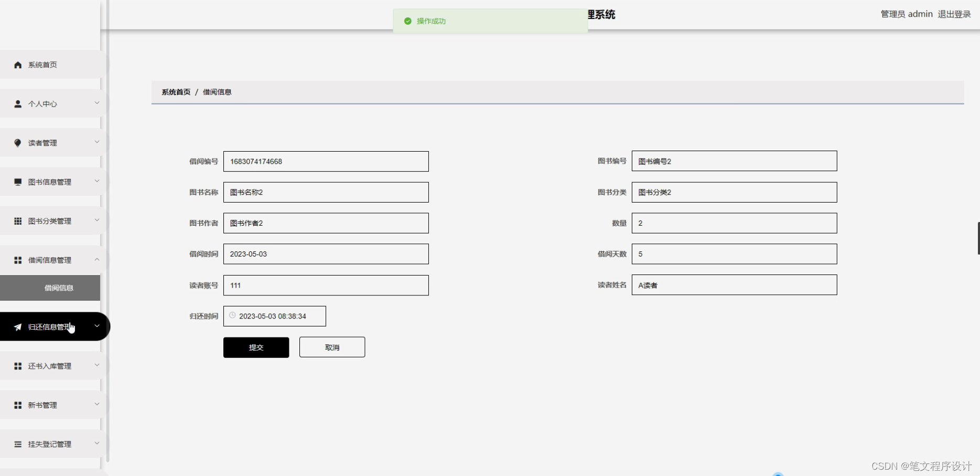Image resolution: width=980 pixels, height=476 pixels.
Task: Collapse the 借阅信息管理 section
Action: click(50, 260)
